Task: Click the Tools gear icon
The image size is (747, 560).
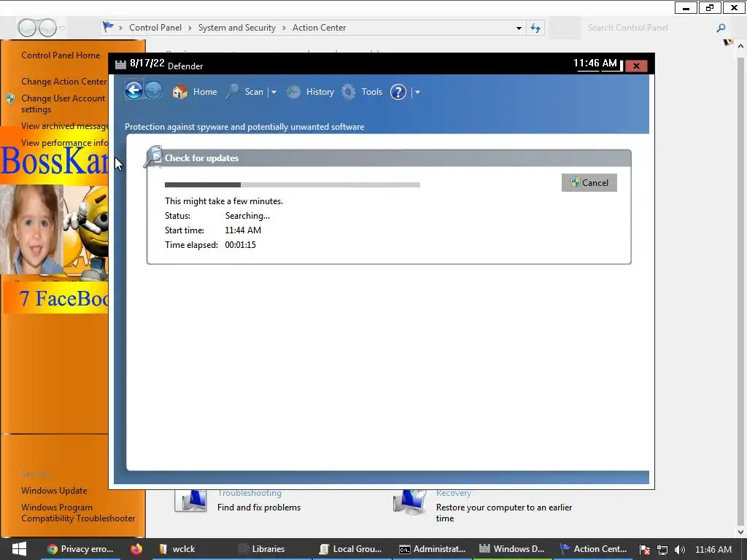Action: tap(349, 91)
